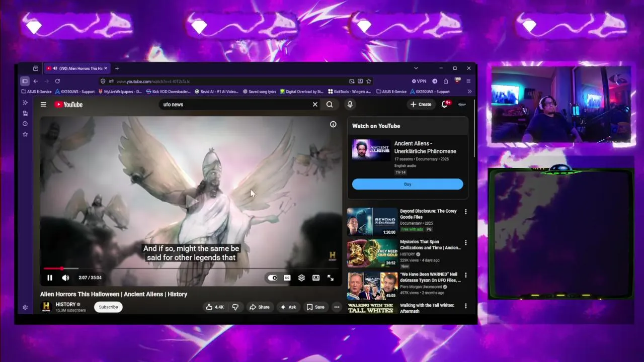644x362 pixels.
Task: Click the browser address bar URL
Action: [x=153, y=81]
